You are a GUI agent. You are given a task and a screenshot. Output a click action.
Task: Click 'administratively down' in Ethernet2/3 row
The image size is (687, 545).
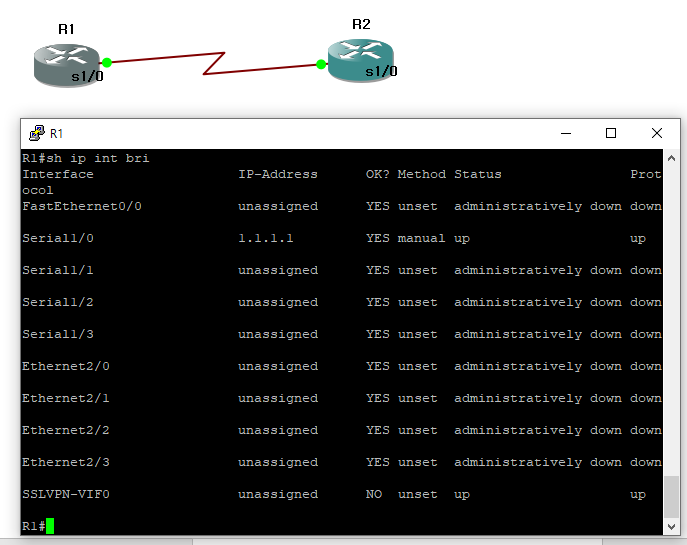(538, 462)
